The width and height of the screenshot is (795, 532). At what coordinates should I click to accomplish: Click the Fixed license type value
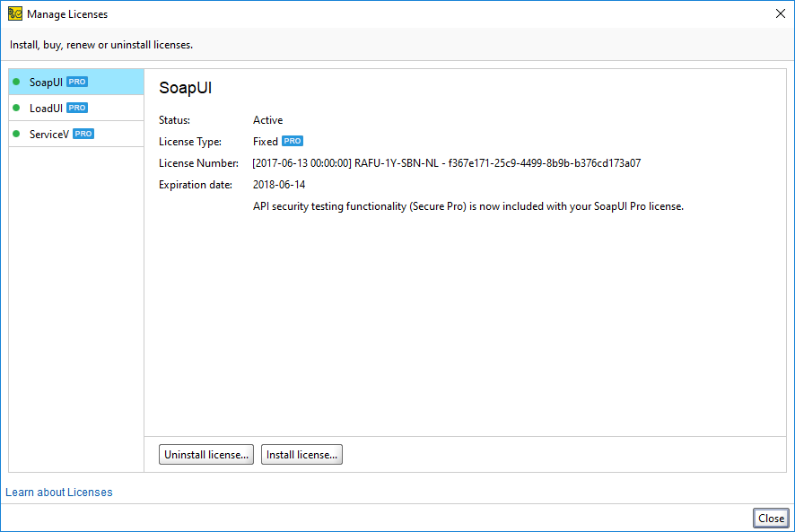click(266, 142)
